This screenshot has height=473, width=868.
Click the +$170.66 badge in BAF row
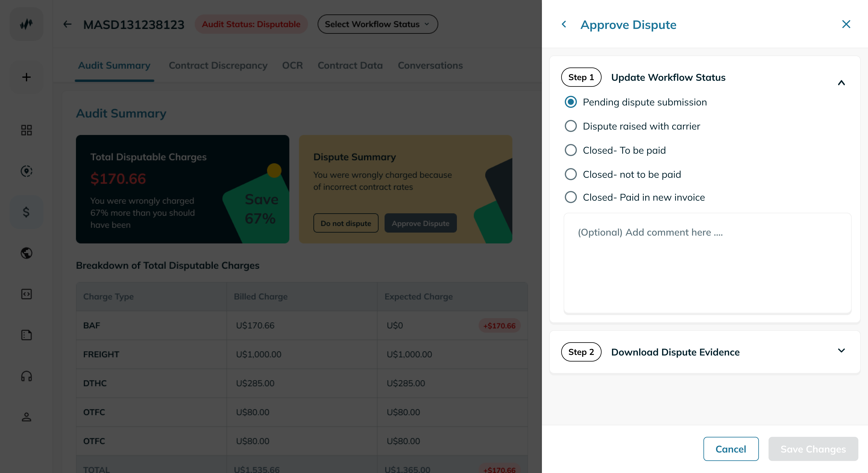(x=499, y=326)
